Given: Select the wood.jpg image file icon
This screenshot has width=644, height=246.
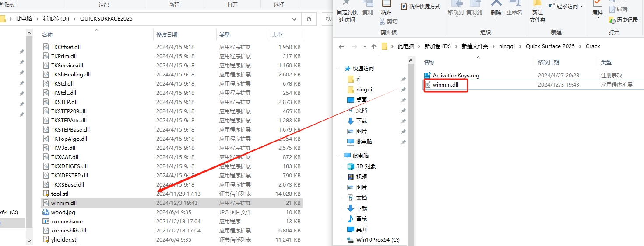Looking at the screenshot, I should (46, 212).
